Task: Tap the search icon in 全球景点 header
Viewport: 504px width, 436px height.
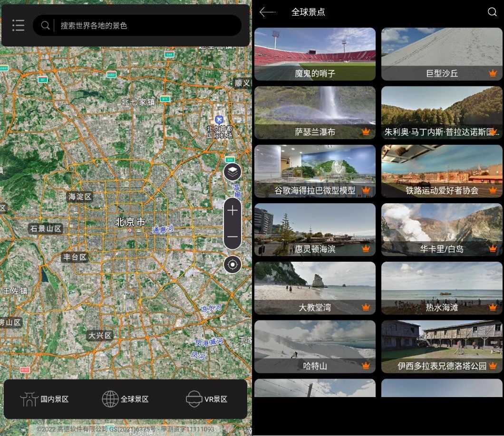Action: pos(492,12)
